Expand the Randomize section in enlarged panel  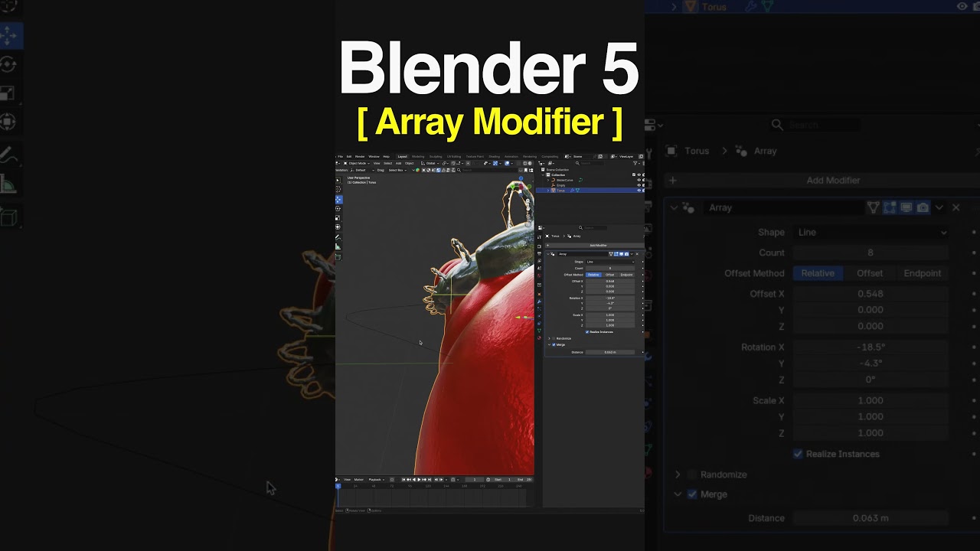click(678, 474)
